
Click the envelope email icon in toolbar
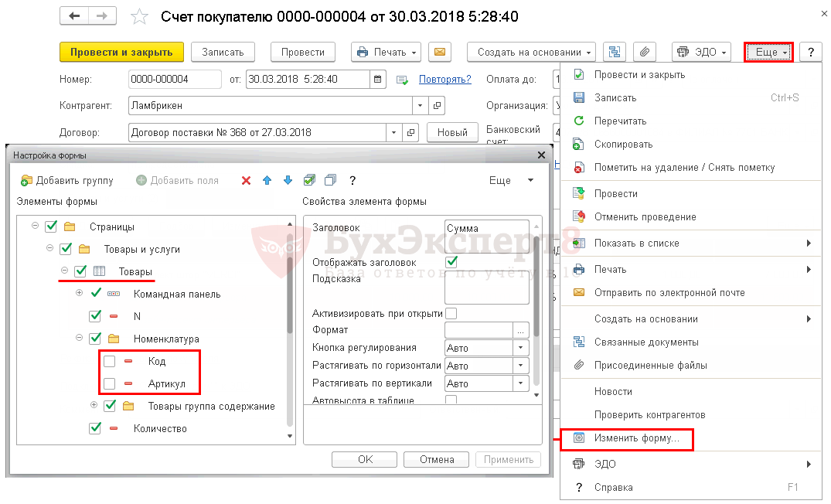(440, 52)
